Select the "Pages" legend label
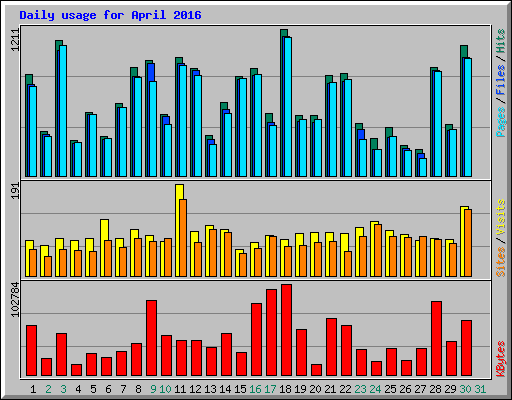The width and height of the screenshot is (512, 400). 500,122
